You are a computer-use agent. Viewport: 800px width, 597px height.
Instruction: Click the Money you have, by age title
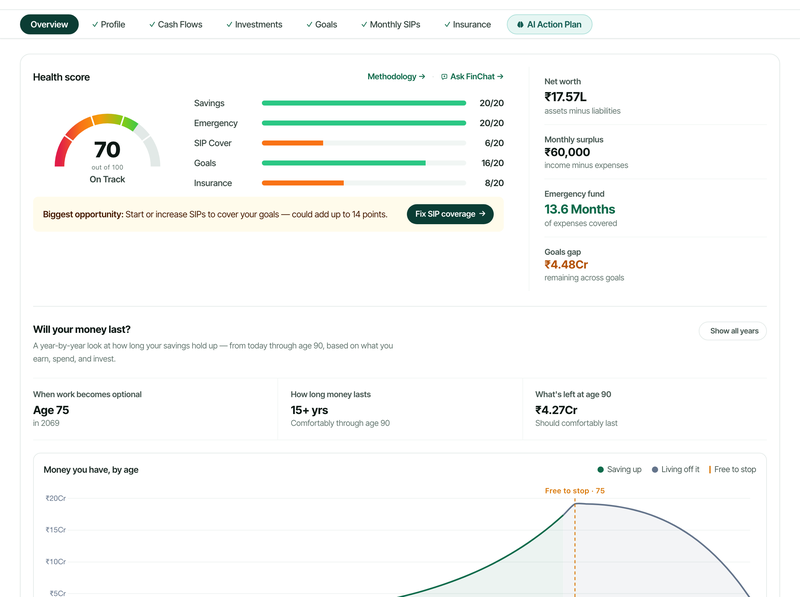click(91, 470)
